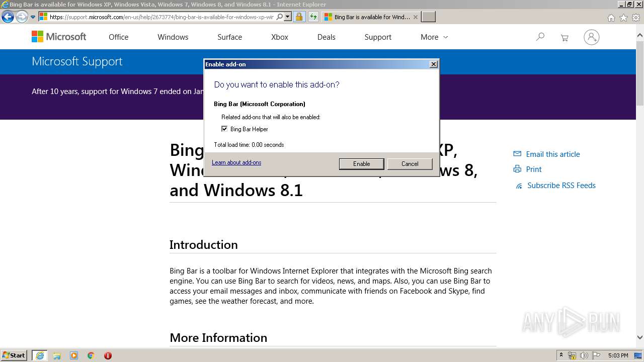Open the red Opera taskbar icon

[x=108, y=355]
